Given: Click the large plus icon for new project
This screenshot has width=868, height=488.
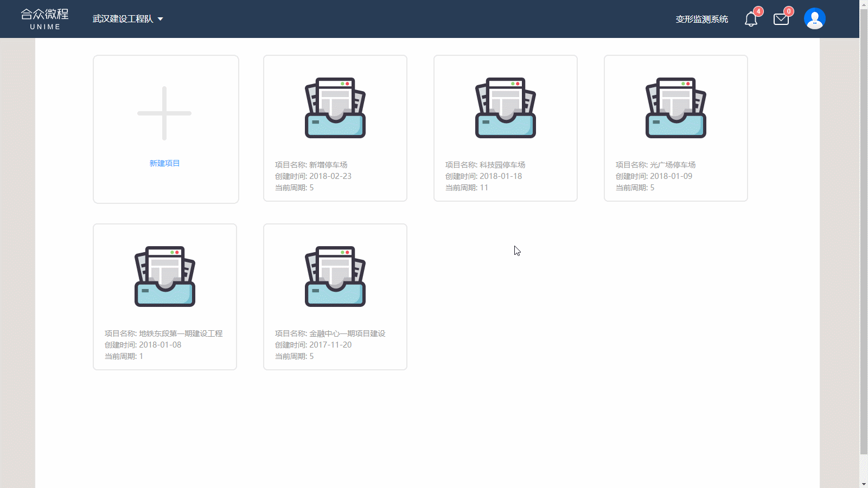Looking at the screenshot, I should coord(164,113).
